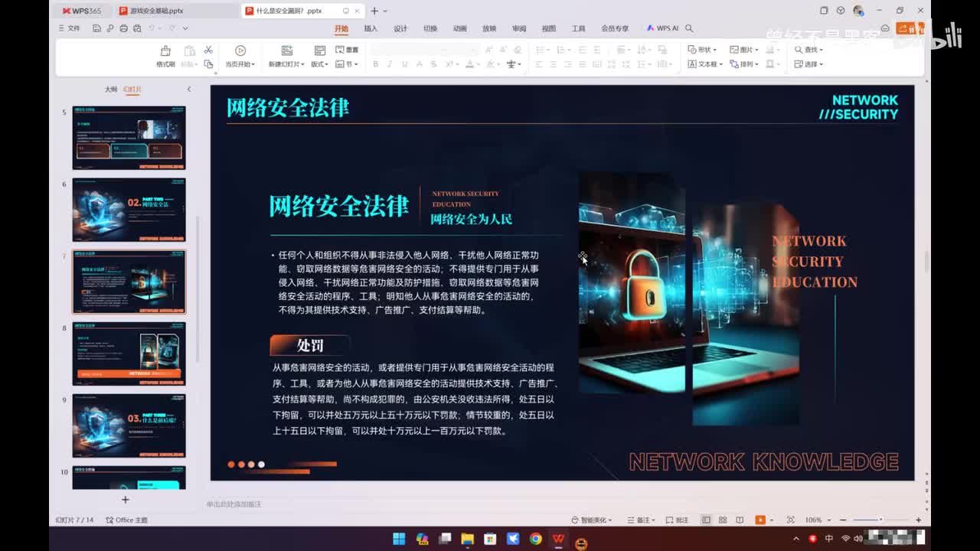Click the zoom slider in status bar
The height and width of the screenshot is (551, 980).
coord(880,520)
